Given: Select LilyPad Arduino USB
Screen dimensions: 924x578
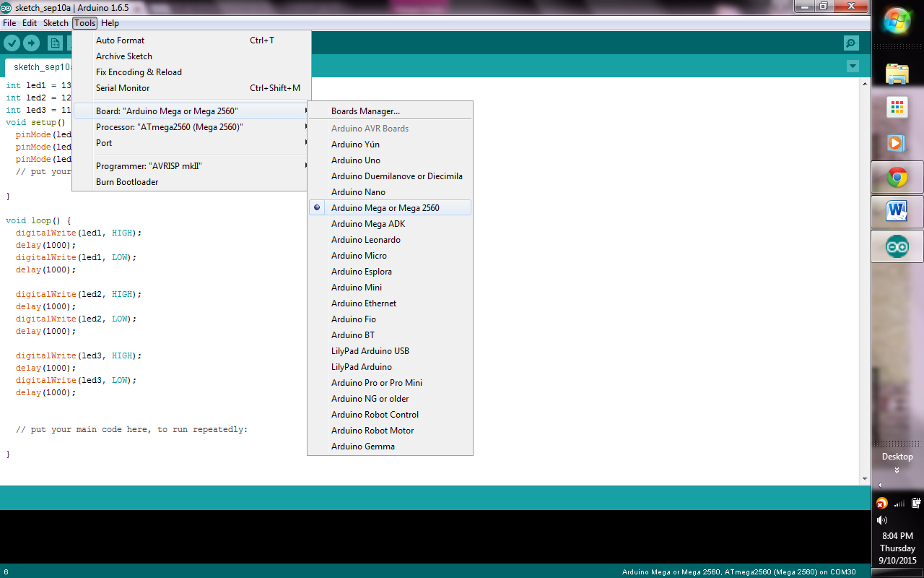Looking at the screenshot, I should point(390,351).
